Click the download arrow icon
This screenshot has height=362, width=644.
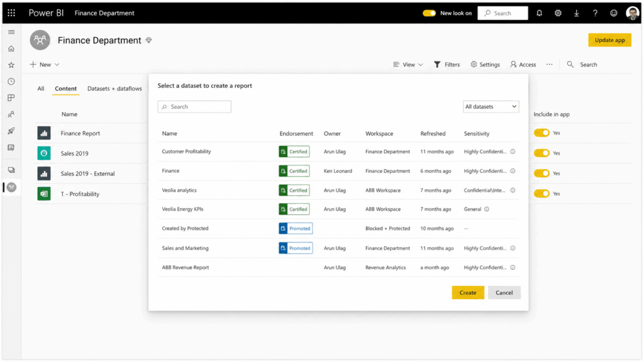coord(577,13)
